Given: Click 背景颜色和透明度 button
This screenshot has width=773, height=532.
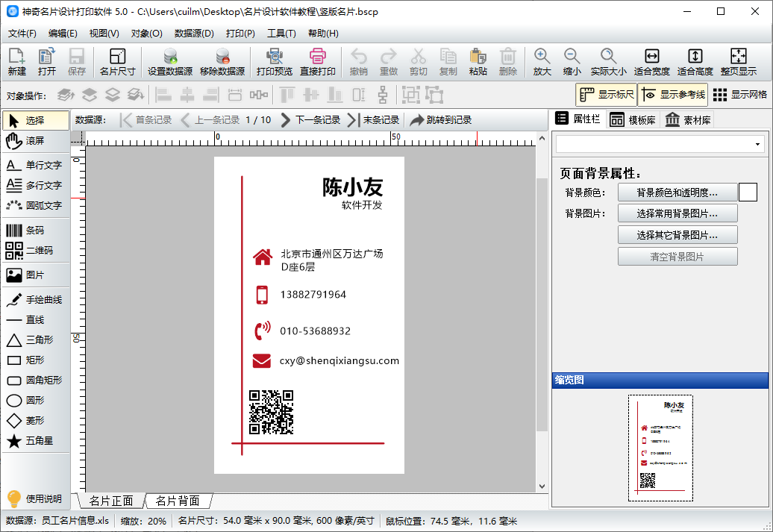Looking at the screenshot, I should 677,193.
